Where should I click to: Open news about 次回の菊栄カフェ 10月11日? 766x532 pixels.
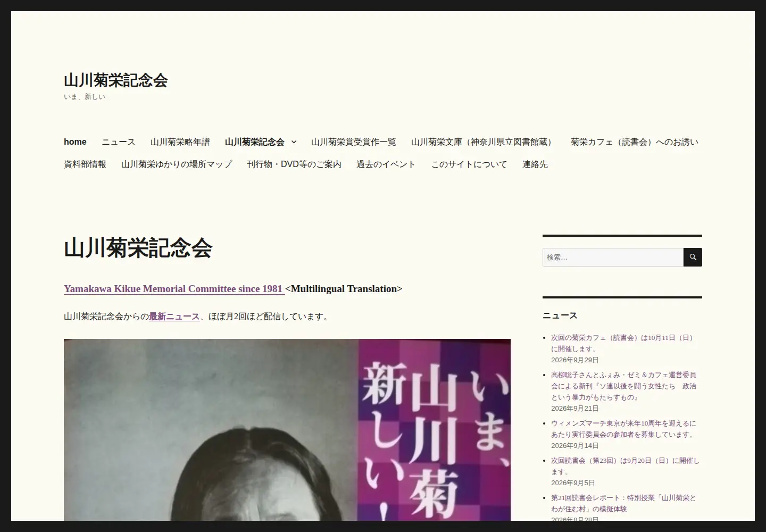[623, 343]
